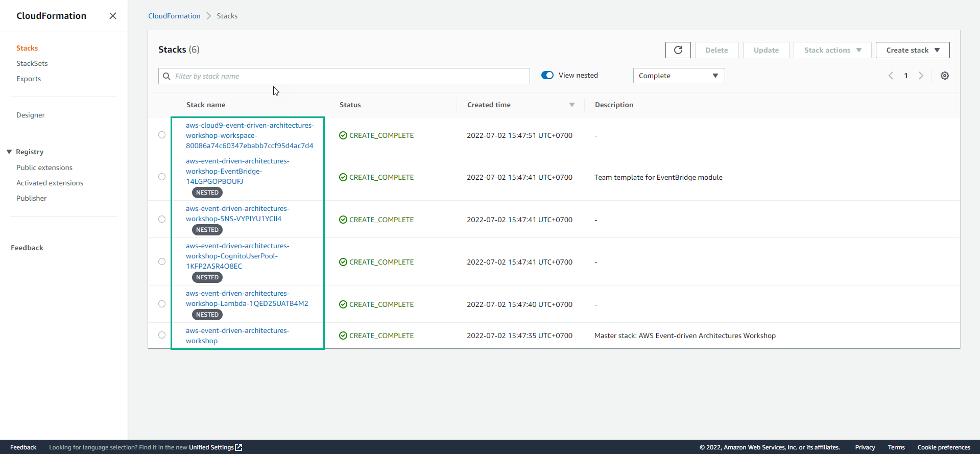This screenshot has height=454, width=980.
Task: Click the Stack name column header
Action: tap(206, 105)
